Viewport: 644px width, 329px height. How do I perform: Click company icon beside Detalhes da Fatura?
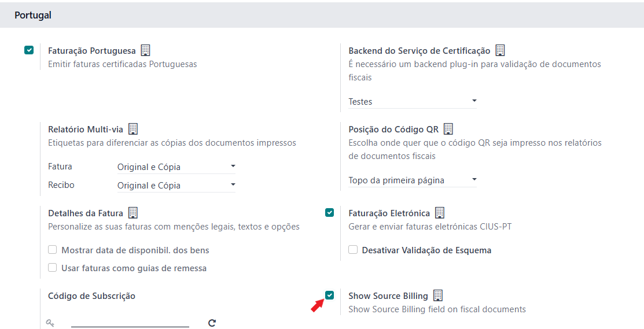(x=133, y=213)
